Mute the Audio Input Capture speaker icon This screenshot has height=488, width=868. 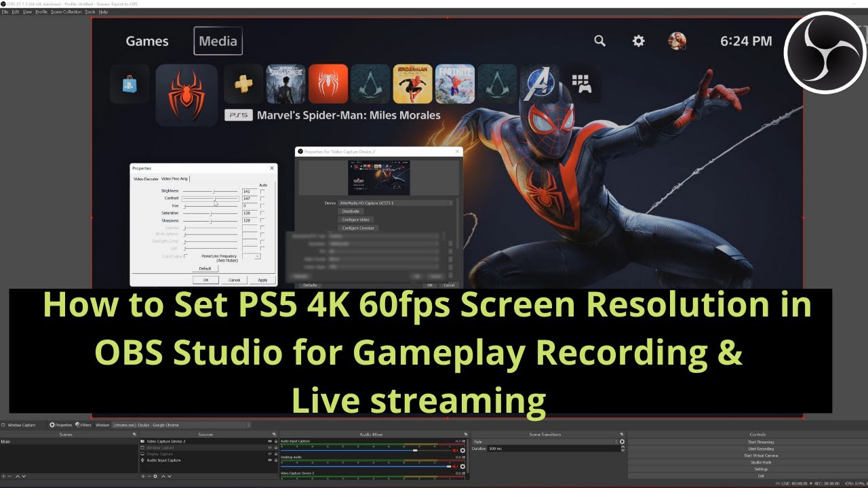pos(456,450)
